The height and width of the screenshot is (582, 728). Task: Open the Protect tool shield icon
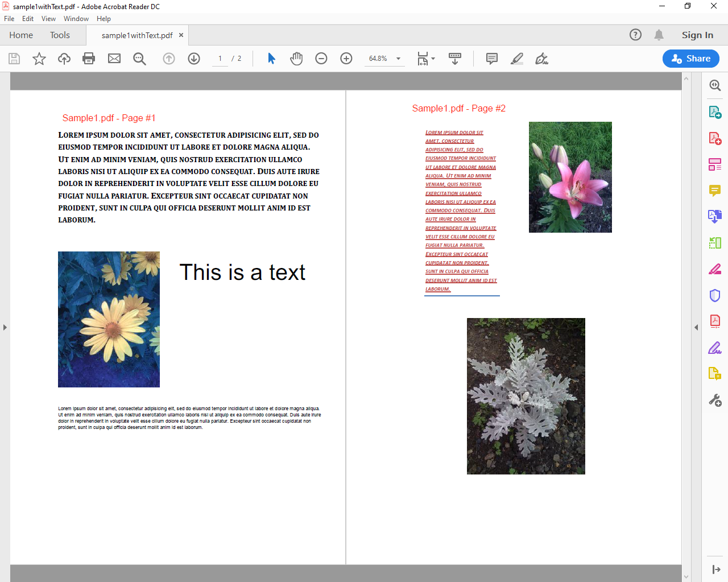(x=714, y=295)
